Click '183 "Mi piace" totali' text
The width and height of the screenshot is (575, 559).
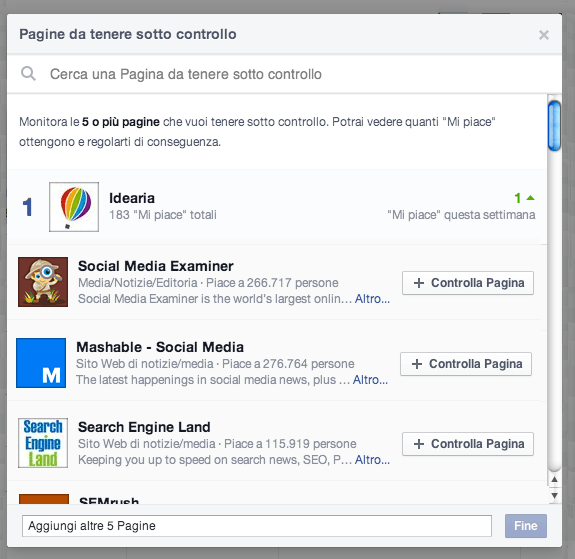point(163,215)
